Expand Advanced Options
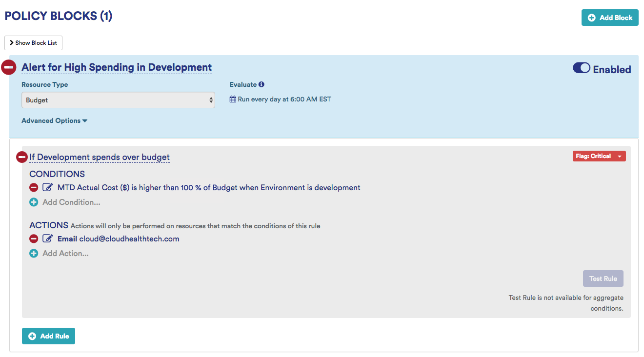Viewport: 644px width, 357px height. coord(54,121)
